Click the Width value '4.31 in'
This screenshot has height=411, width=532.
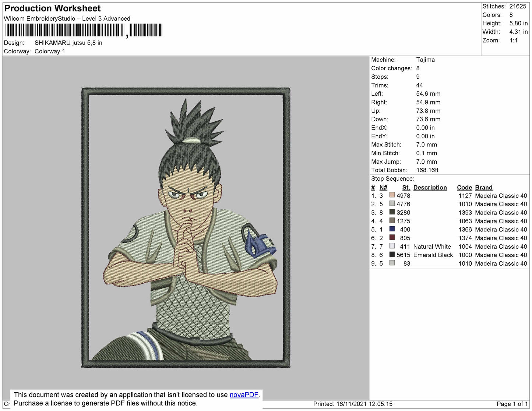[518, 32]
